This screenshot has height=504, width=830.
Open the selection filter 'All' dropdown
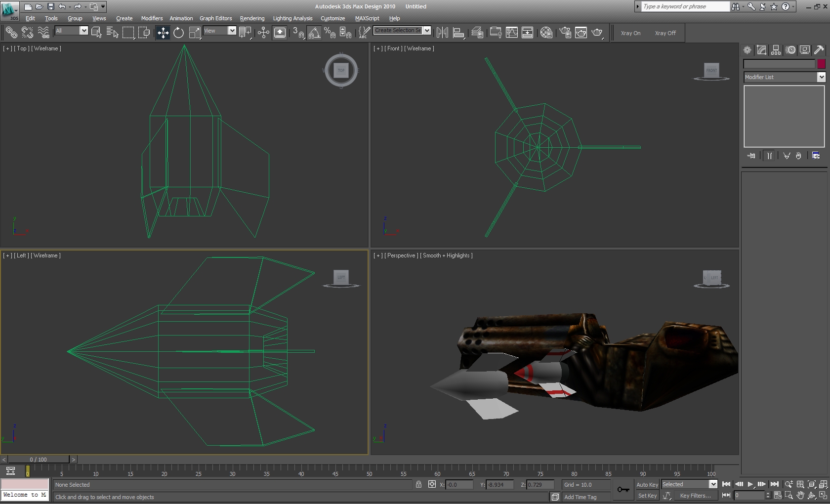tap(83, 31)
